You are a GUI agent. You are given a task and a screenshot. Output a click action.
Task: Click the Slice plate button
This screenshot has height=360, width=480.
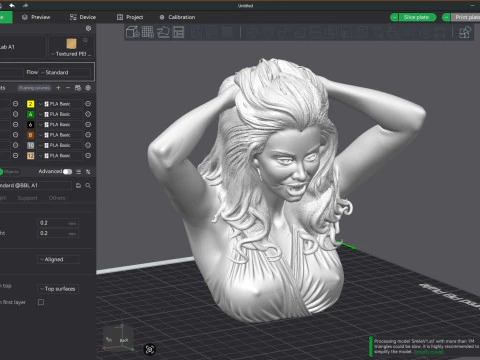pyautogui.click(x=417, y=17)
